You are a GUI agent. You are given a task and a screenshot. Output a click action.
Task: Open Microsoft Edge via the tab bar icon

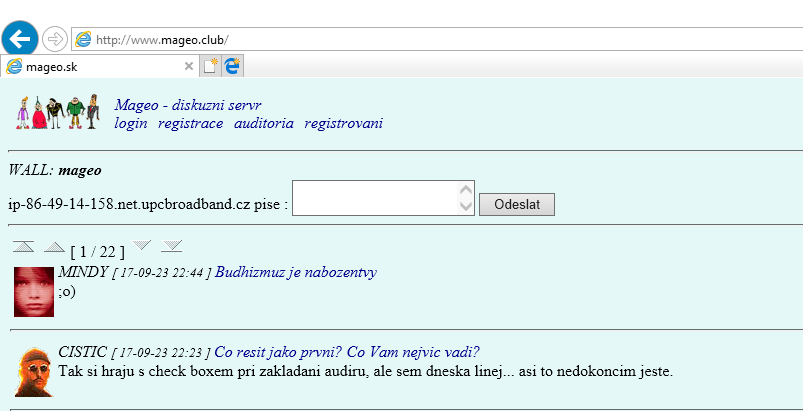click(233, 67)
